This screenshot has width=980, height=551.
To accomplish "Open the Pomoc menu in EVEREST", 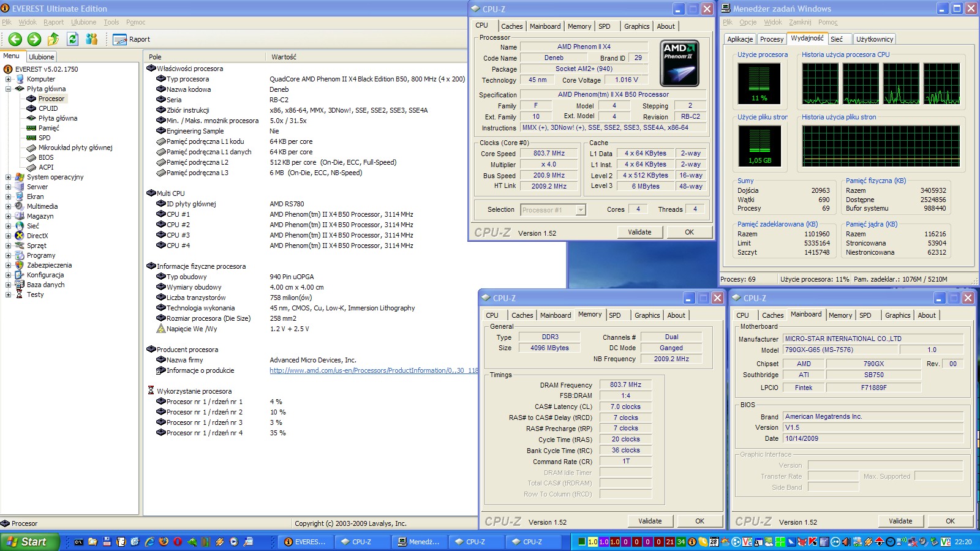I will tap(136, 22).
